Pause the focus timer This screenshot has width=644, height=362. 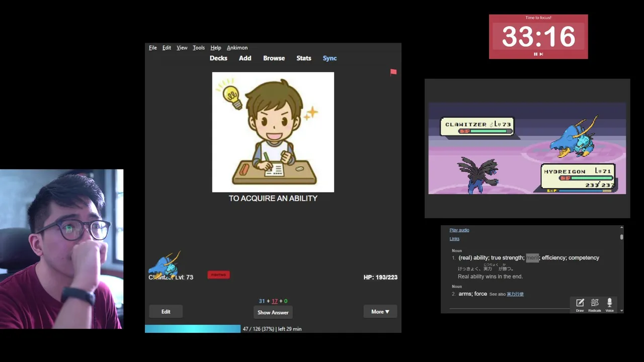tap(536, 54)
